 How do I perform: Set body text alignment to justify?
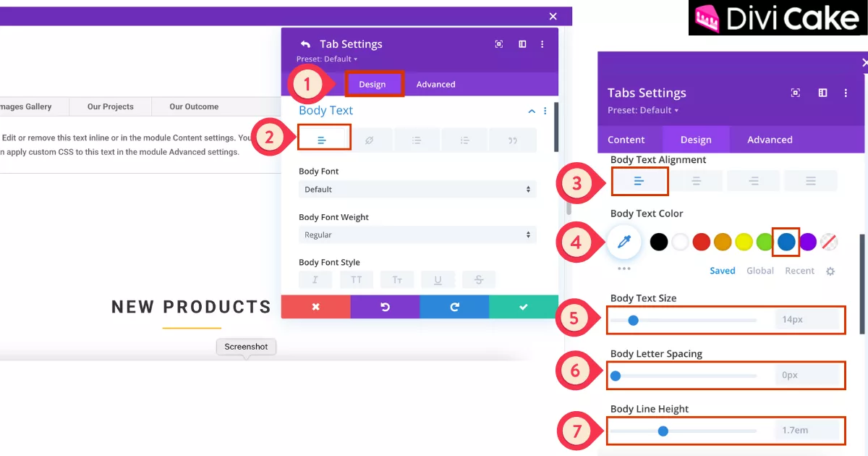(x=811, y=181)
